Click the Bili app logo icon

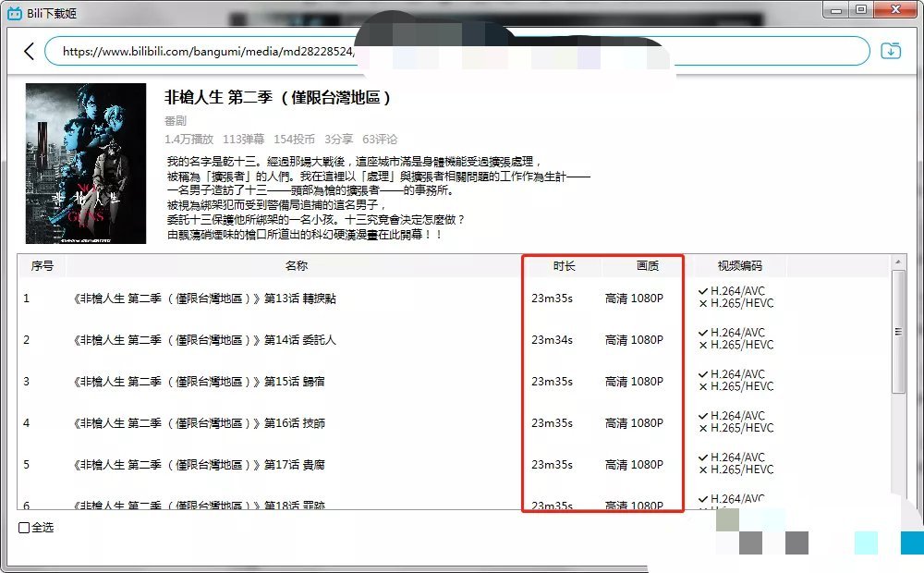click(15, 13)
